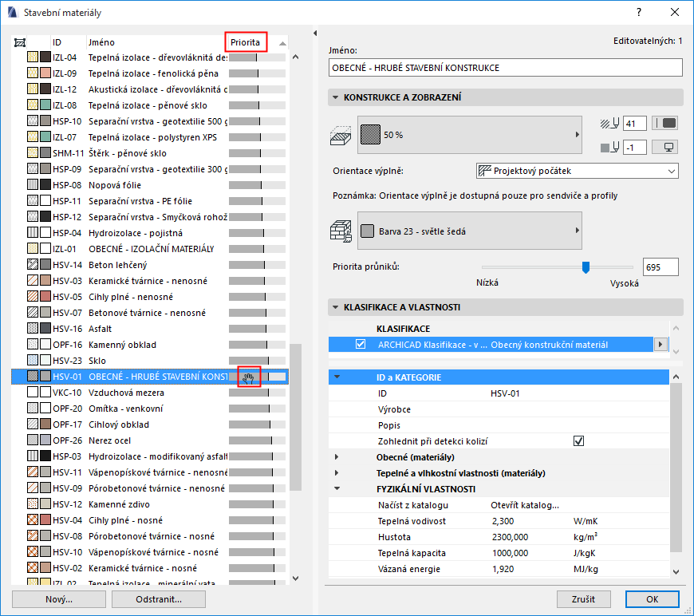This screenshot has width=694, height=616.
Task: Click the fill pattern icon of HSV-14 Beton lehčený
Action: point(33,265)
